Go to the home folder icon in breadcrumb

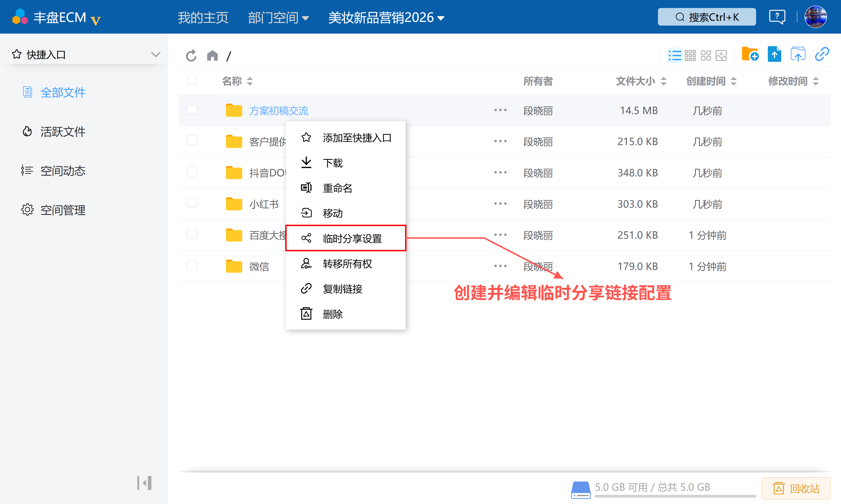click(212, 55)
